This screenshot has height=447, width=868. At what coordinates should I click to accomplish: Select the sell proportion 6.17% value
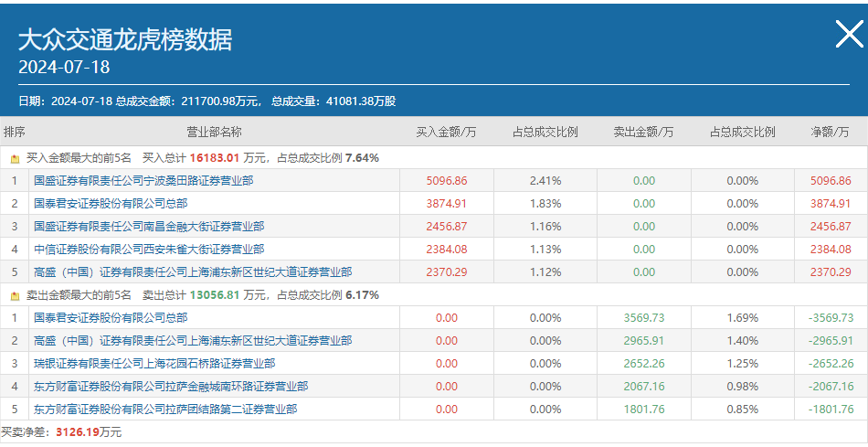click(x=362, y=295)
